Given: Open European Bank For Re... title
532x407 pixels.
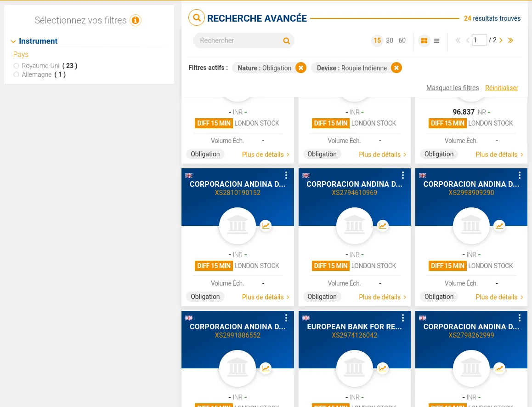Looking at the screenshot, I should (354, 327).
